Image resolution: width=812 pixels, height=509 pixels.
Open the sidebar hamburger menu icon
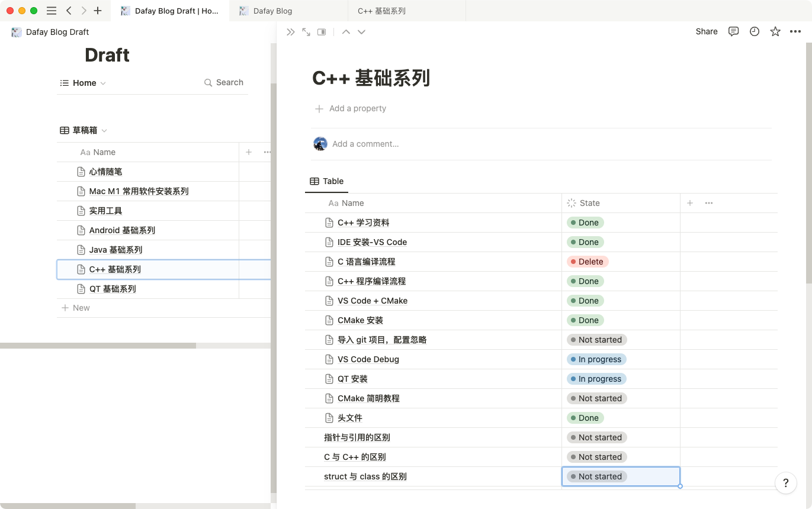pos(52,11)
